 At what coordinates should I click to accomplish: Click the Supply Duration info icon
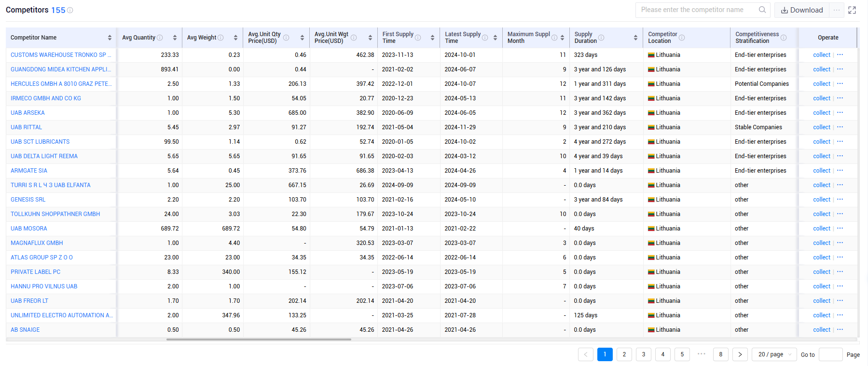[x=601, y=38]
